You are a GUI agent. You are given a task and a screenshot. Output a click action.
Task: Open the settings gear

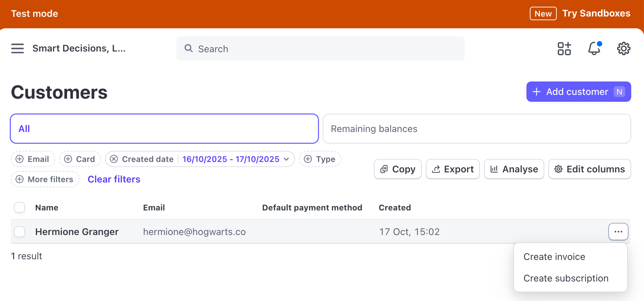pyautogui.click(x=623, y=48)
